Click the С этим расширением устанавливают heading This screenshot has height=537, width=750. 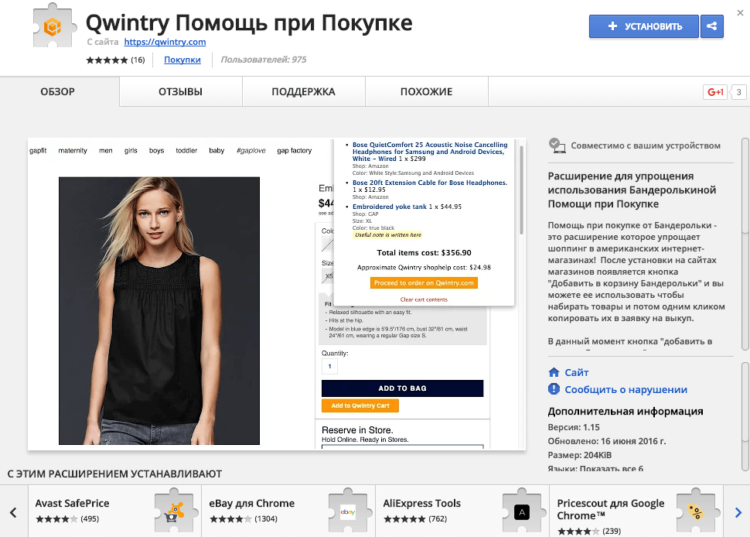[x=114, y=474]
